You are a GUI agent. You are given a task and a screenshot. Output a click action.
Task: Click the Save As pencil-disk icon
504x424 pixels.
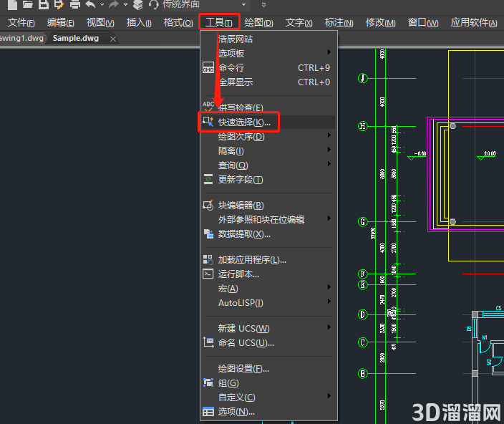tap(59, 4)
